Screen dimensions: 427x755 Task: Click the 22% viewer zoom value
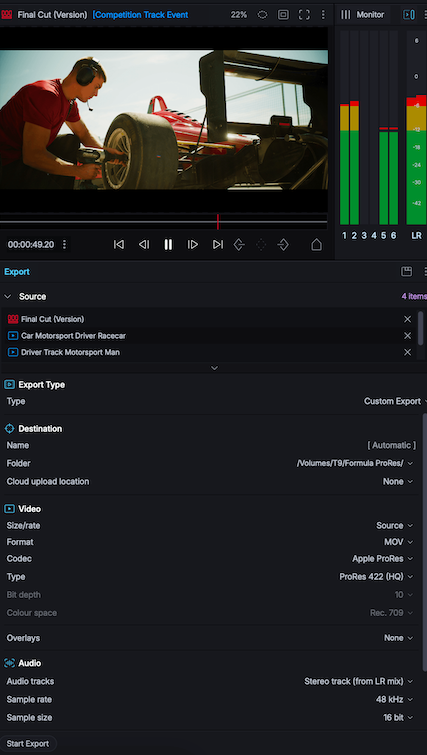pos(239,15)
